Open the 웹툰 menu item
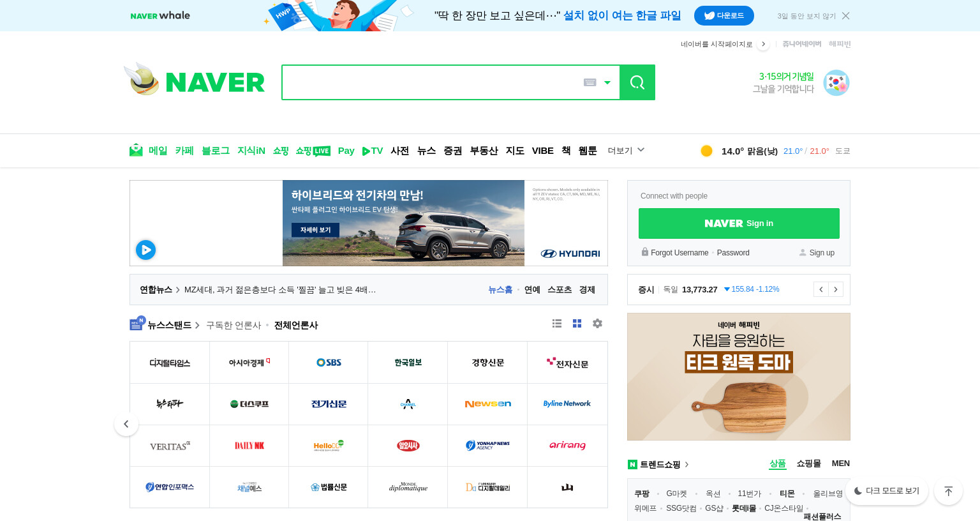Viewport: 980px width, 521px height. point(588,151)
